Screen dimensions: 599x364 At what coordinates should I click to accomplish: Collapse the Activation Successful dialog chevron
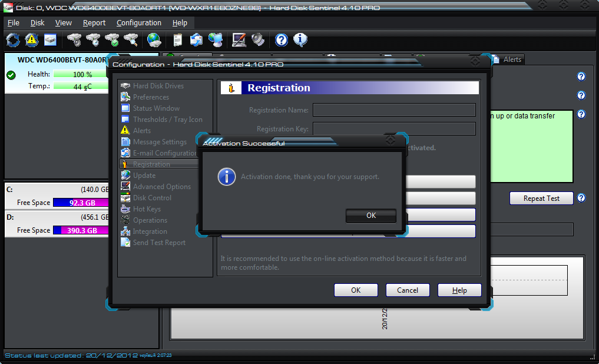[391, 140]
